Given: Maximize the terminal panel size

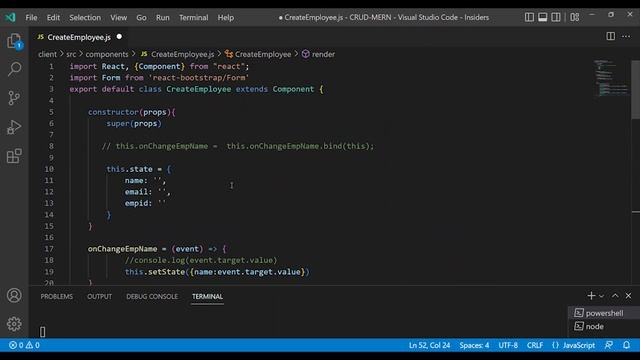Looking at the screenshot, I should 615,296.
